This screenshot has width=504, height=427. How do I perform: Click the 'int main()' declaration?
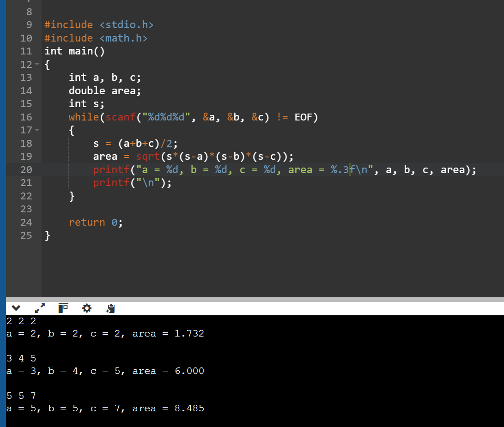click(x=74, y=51)
